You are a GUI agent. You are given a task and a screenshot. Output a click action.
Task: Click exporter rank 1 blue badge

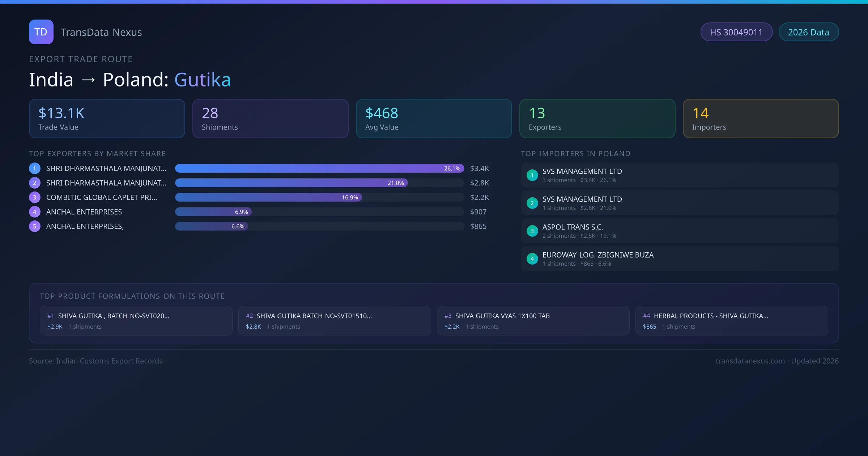35,168
